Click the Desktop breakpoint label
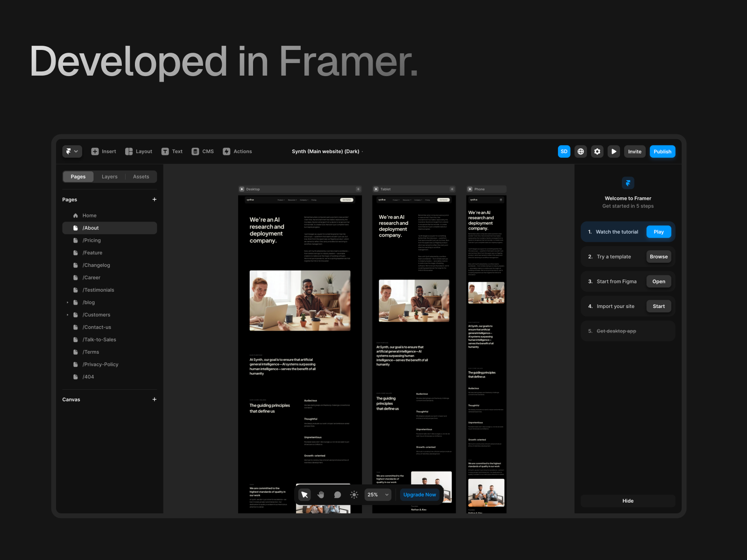747x560 pixels. (253, 189)
